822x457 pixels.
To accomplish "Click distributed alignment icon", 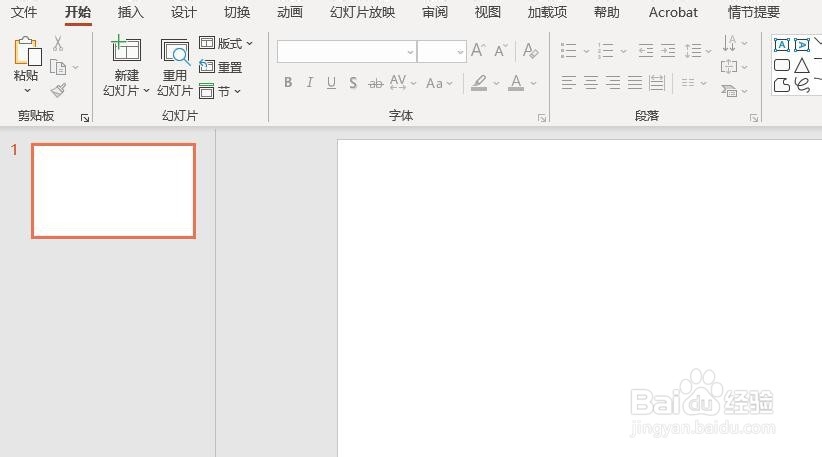I will [x=657, y=82].
